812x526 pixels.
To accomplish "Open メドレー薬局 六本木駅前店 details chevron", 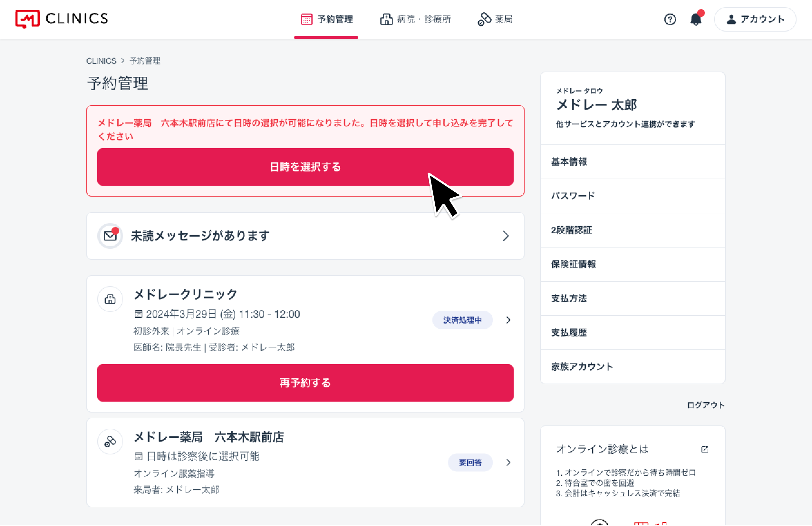I will pos(508,462).
